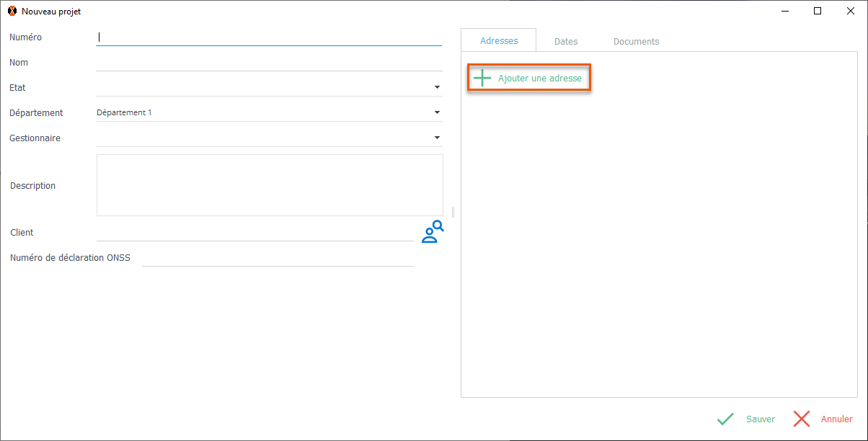Click the green plus to add an address
This screenshot has height=441, width=868.
[x=482, y=78]
